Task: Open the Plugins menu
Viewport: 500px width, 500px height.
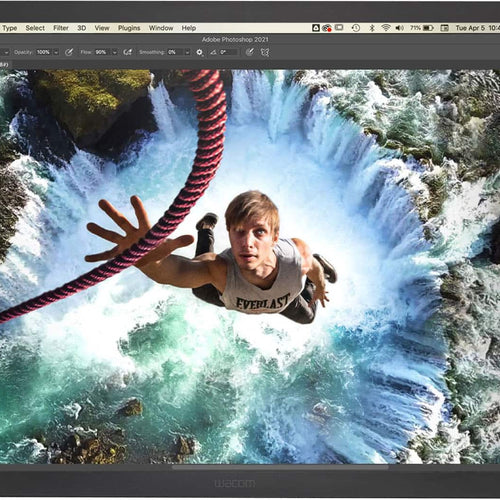Action: (129, 28)
